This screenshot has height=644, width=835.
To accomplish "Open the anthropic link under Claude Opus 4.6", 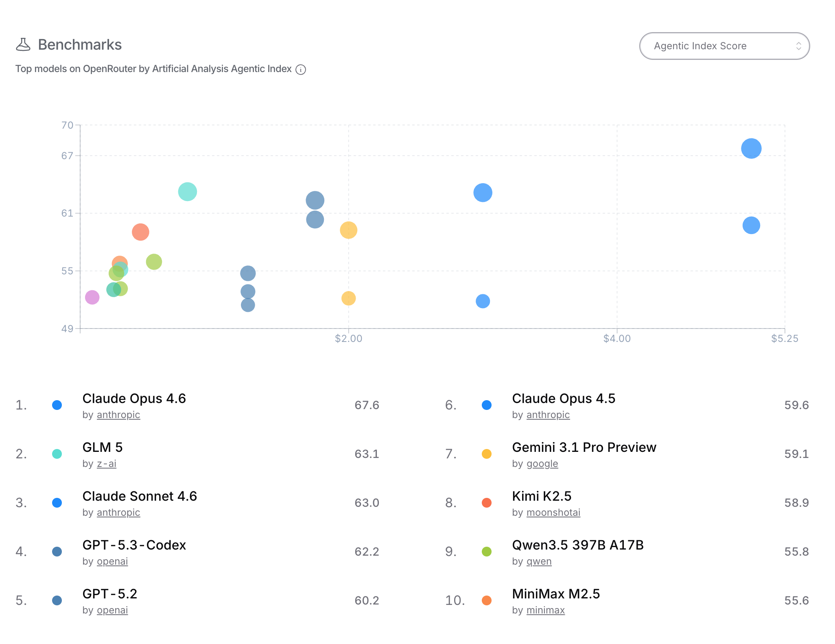I will (x=118, y=414).
